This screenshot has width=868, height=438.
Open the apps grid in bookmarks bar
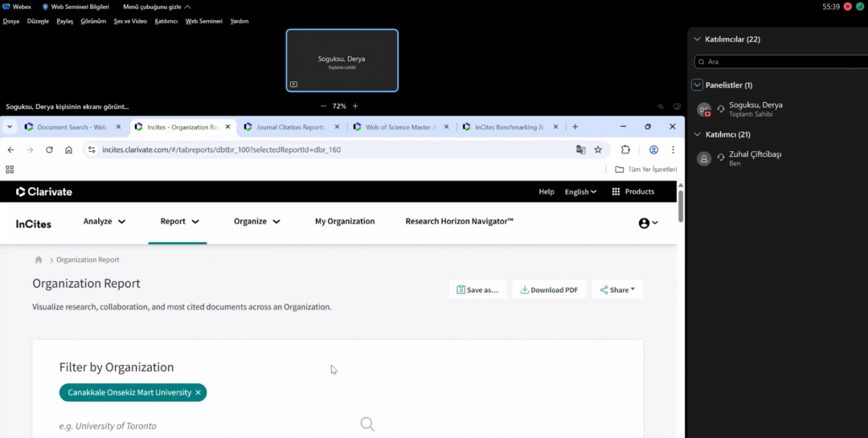(x=9, y=169)
